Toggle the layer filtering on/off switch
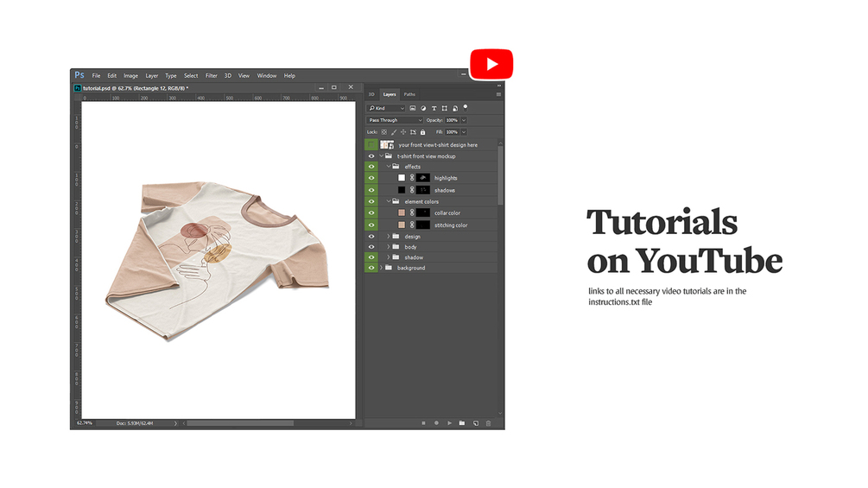 pyautogui.click(x=465, y=107)
